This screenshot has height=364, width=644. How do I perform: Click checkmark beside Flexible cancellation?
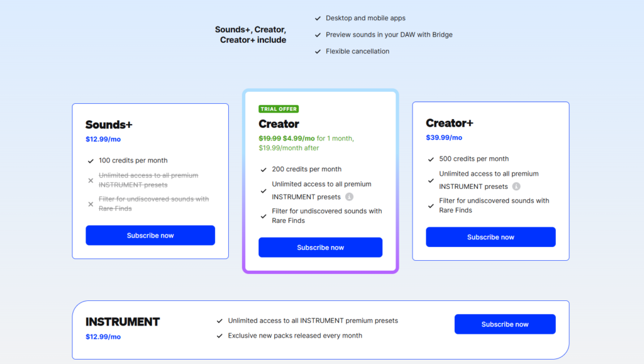(318, 52)
